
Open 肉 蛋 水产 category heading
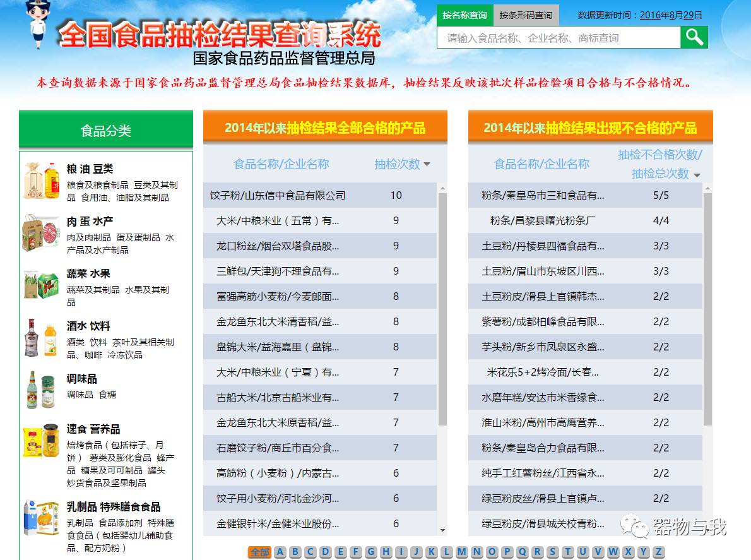coord(90,222)
